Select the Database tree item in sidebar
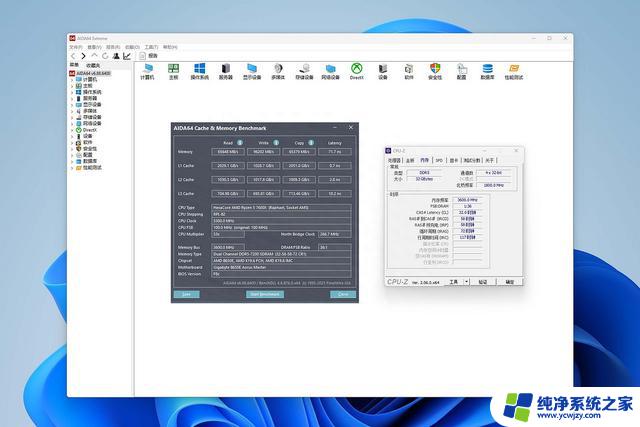Viewport: 640px width, 427px height. [x=89, y=161]
